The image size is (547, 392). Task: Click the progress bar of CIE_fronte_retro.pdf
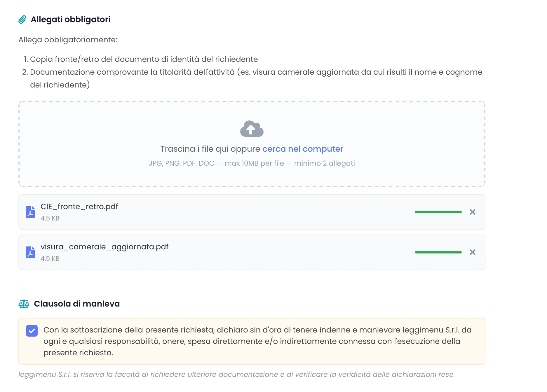pyautogui.click(x=438, y=212)
